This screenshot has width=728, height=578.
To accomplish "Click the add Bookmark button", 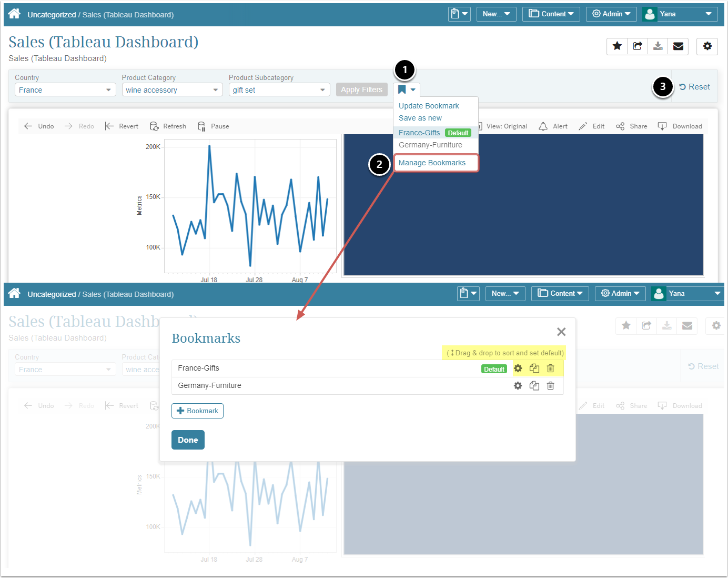I will [197, 411].
